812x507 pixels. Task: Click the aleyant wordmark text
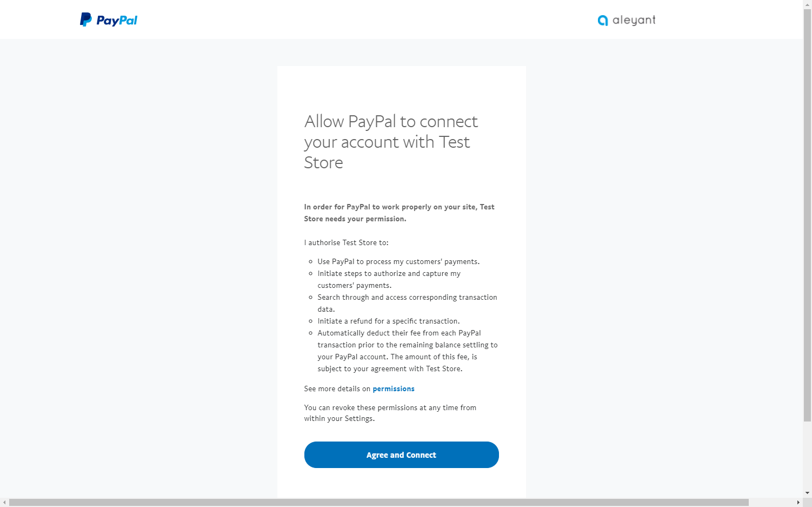tap(634, 20)
